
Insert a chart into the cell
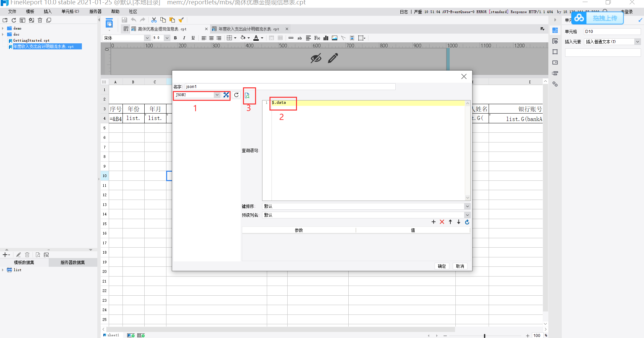click(326, 38)
